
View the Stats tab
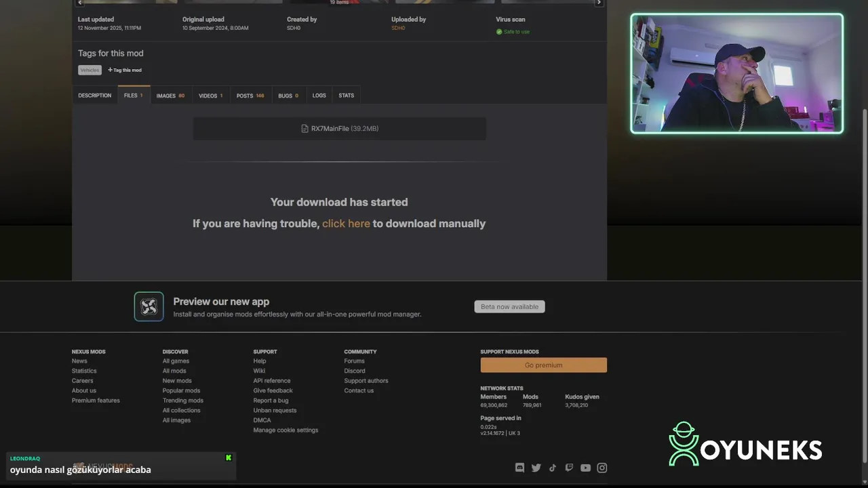[x=347, y=96]
